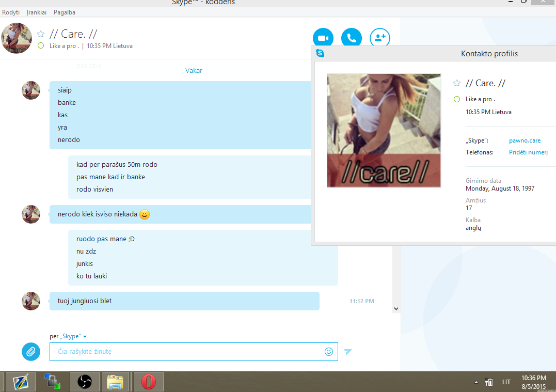Select the message 'kad per parašus 50m rodo'
The width and height of the screenshot is (556, 392).
point(117,165)
